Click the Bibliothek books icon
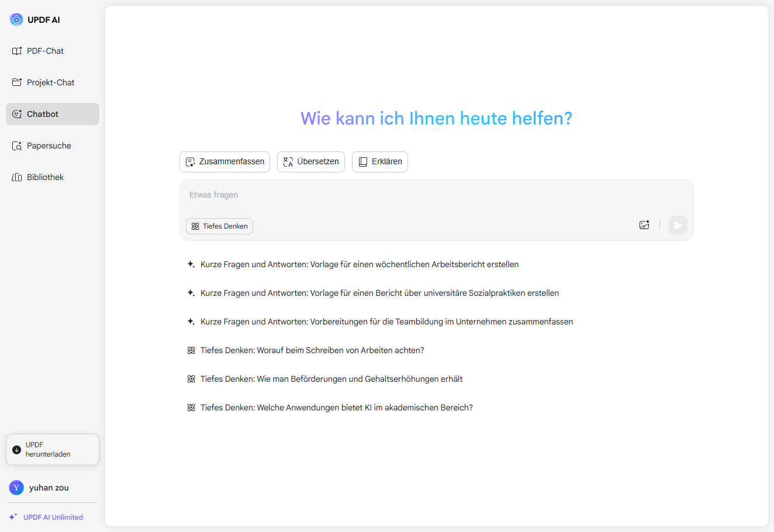 (x=17, y=177)
